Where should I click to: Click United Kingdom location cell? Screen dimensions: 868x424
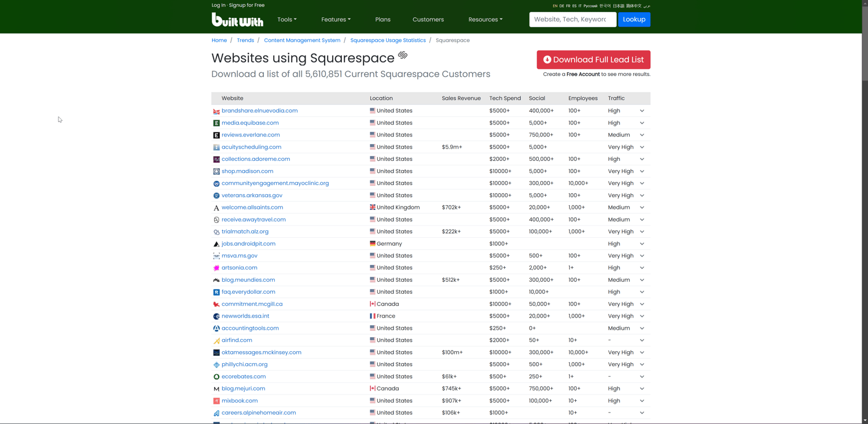point(395,208)
